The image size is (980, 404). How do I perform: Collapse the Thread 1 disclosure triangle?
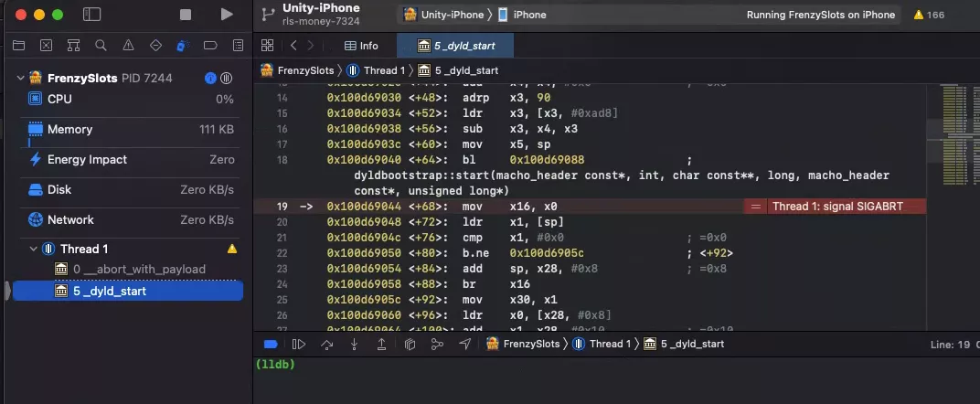coord(34,250)
